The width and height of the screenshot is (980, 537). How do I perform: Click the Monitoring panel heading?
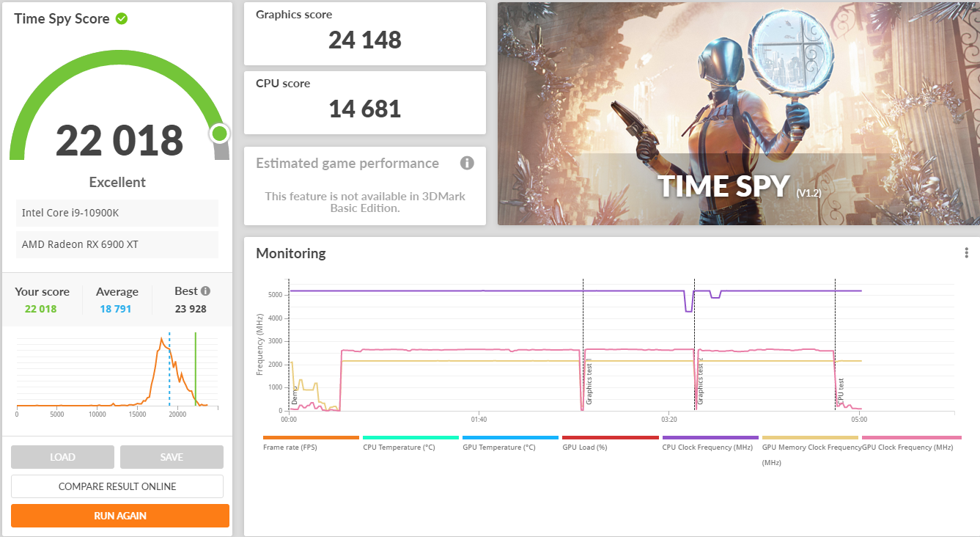click(291, 253)
